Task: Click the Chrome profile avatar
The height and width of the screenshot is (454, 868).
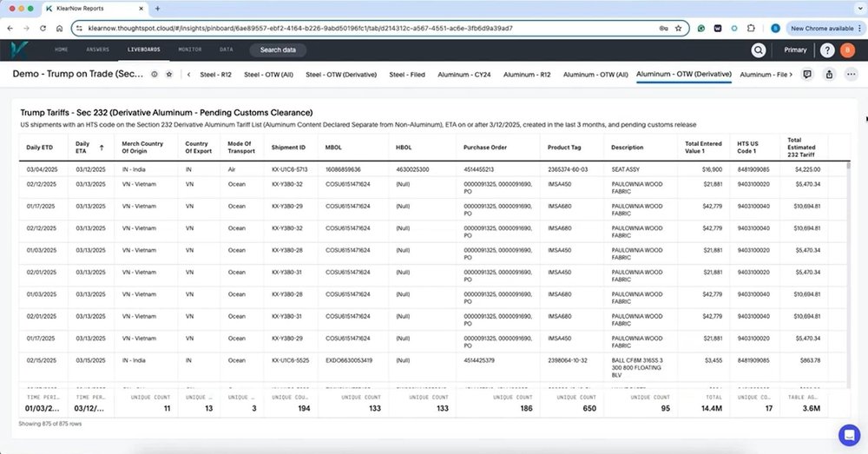Action: (x=775, y=29)
